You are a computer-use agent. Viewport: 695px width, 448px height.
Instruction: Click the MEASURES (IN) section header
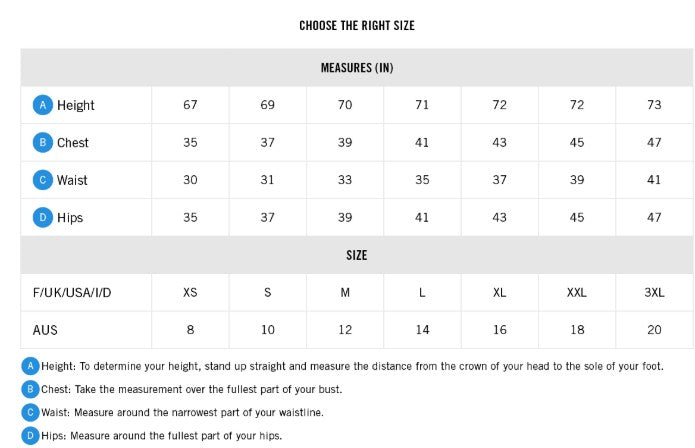(356, 68)
